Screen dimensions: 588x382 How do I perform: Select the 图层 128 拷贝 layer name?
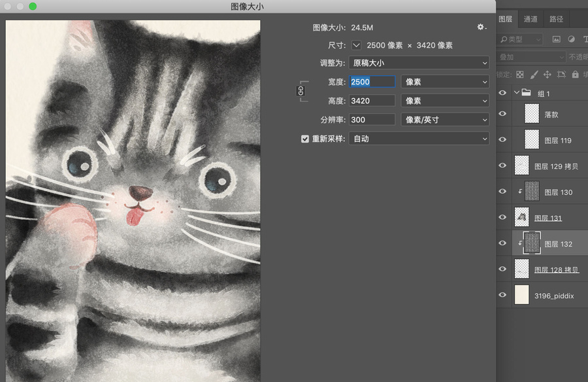click(557, 269)
